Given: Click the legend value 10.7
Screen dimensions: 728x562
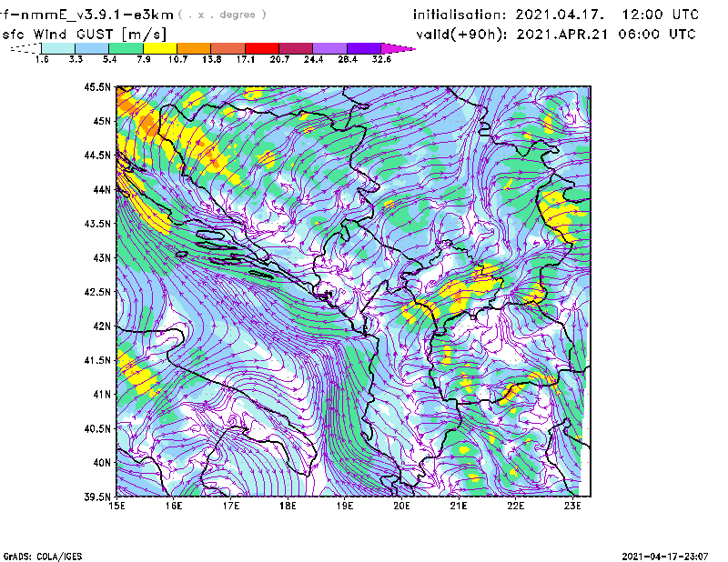Looking at the screenshot, I should tap(177, 59).
